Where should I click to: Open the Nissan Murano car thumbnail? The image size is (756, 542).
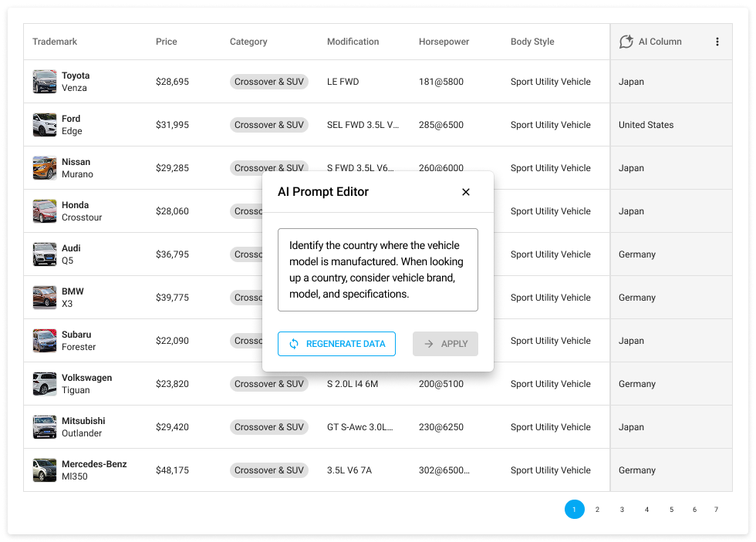(45, 167)
